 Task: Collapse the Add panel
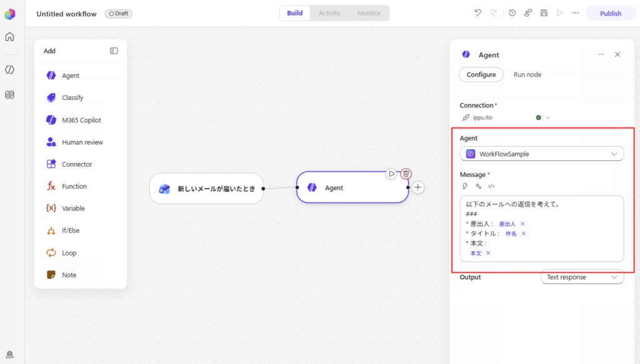[114, 51]
